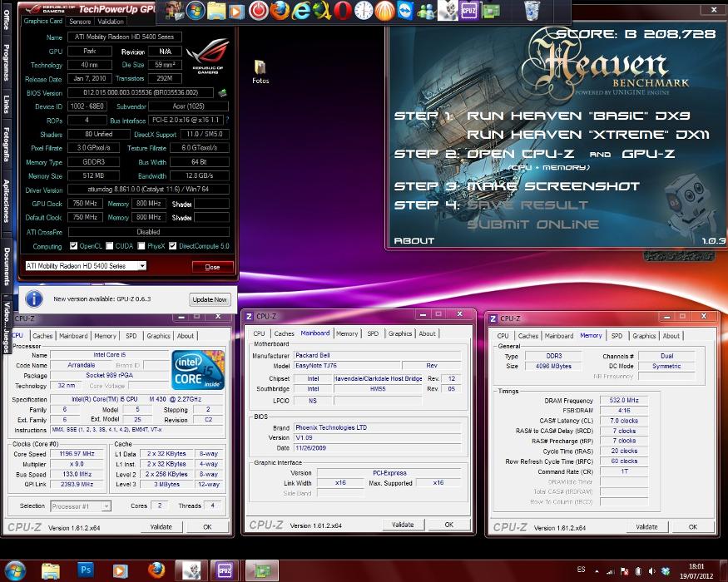Screen dimensions: 728x582
Task: Click Validate in the left CPU-Z window
Action: 161,527
